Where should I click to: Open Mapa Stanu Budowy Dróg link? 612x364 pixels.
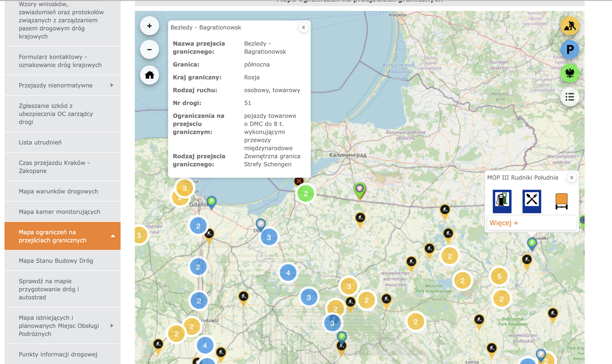[56, 260]
